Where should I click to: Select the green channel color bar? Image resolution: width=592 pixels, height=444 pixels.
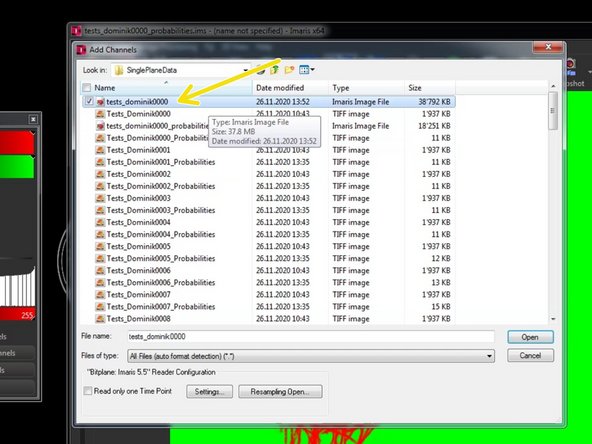pos(17,166)
